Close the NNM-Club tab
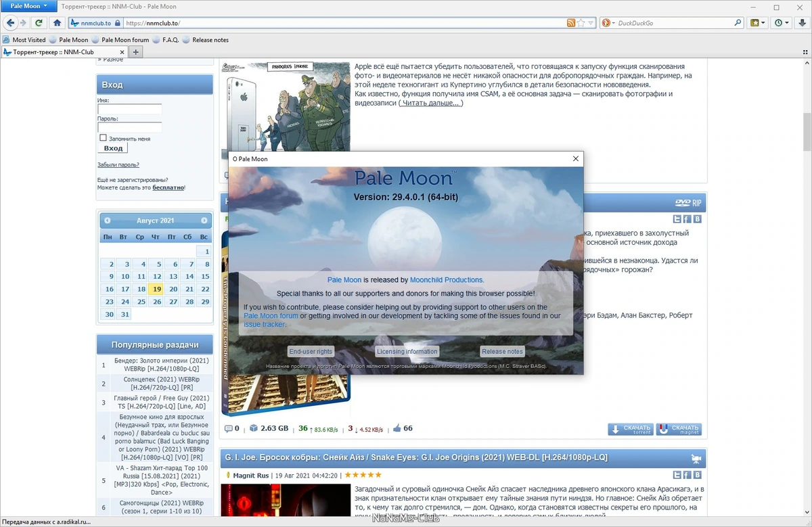 coord(121,52)
